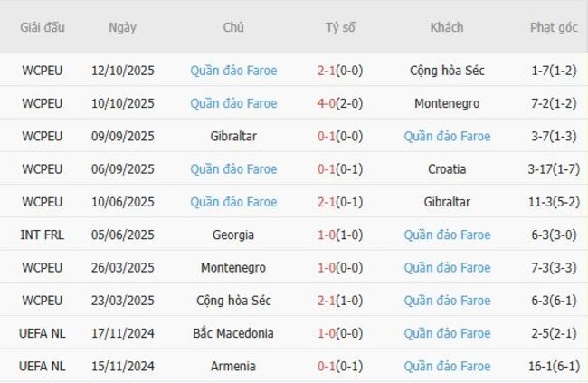Click the Tỷ số column header
The image size is (588, 383).
pos(340,27)
